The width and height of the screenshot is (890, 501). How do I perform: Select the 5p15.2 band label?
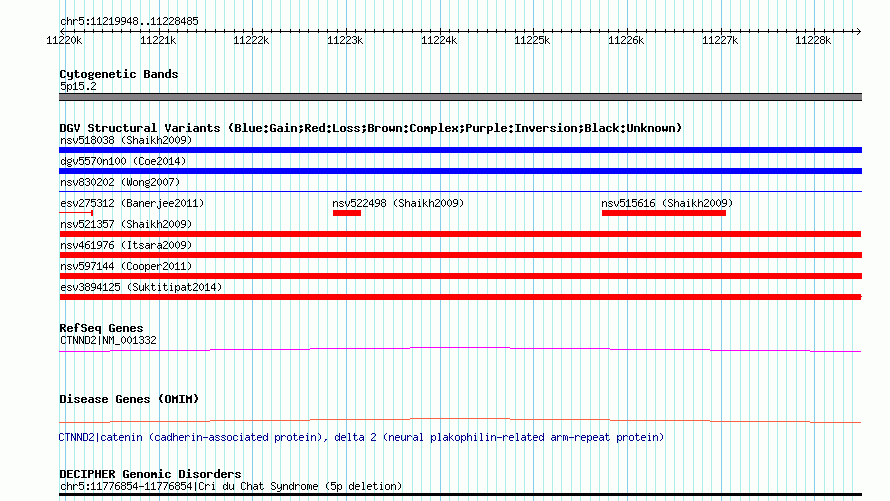tap(78, 86)
